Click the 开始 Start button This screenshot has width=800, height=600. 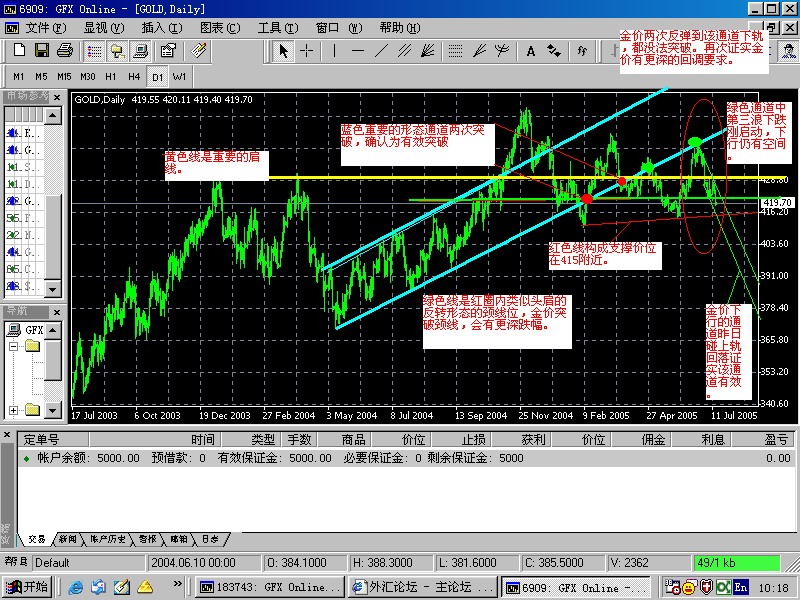[26, 587]
